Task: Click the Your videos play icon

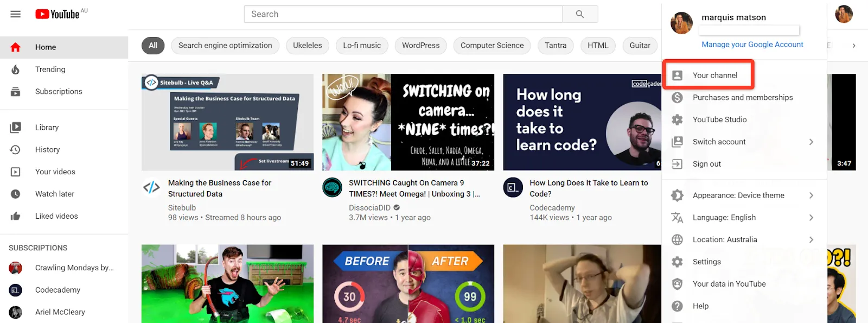Action: pyautogui.click(x=15, y=172)
